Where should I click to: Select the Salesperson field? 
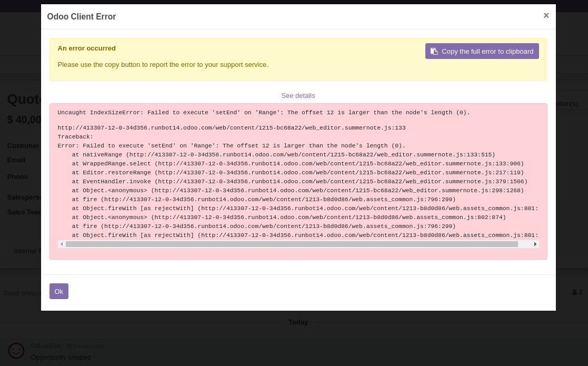(x=25, y=197)
